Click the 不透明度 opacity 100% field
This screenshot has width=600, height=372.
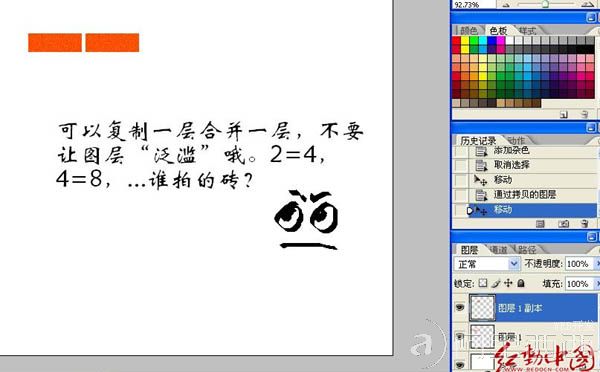point(578,264)
